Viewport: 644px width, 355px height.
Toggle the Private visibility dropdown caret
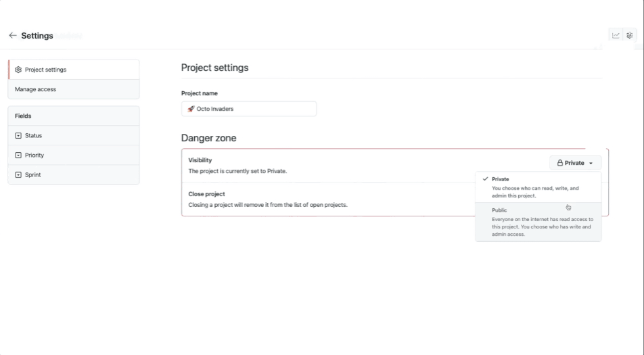pyautogui.click(x=591, y=163)
